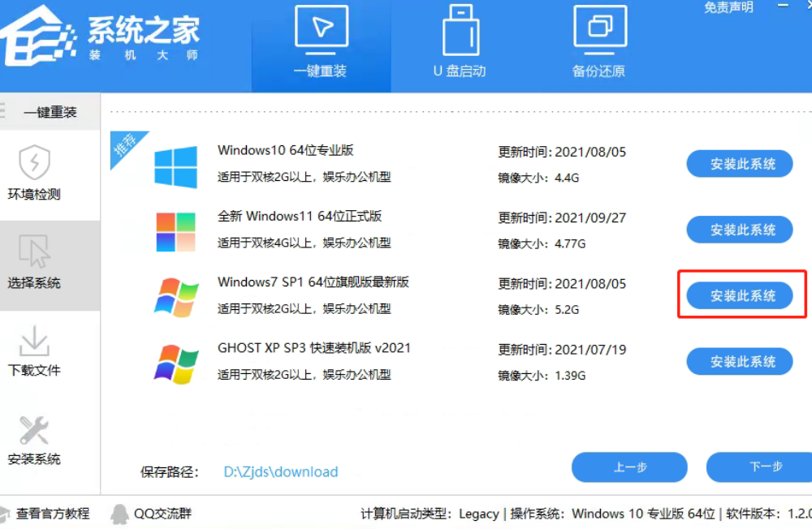Minimize the window with the dash button
The image size is (812, 529).
[x=783, y=5]
